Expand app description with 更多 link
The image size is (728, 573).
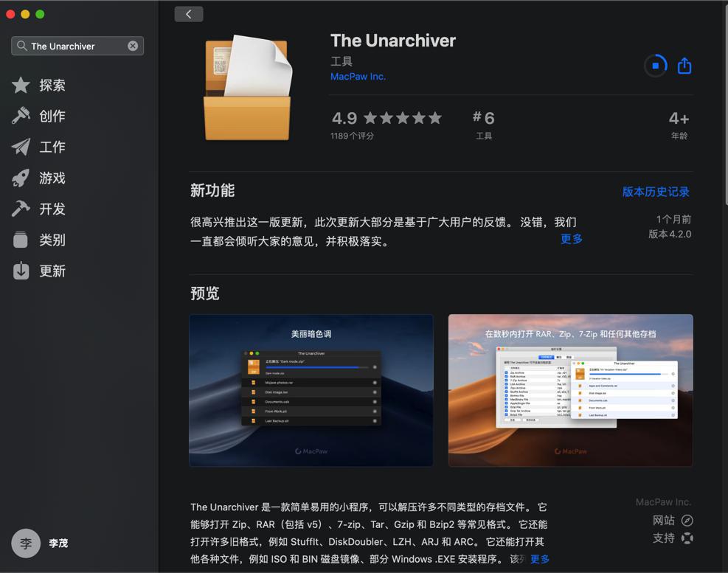click(x=539, y=558)
